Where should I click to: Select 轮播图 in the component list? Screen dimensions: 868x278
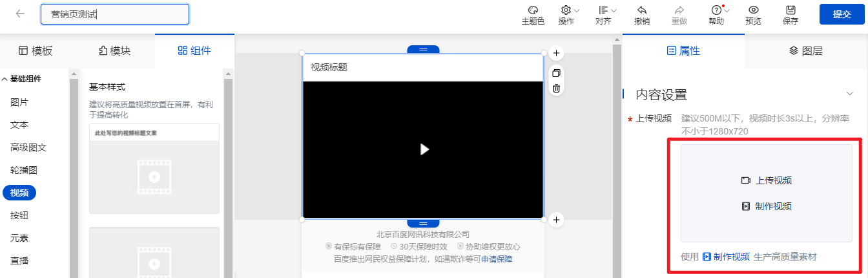pos(24,170)
